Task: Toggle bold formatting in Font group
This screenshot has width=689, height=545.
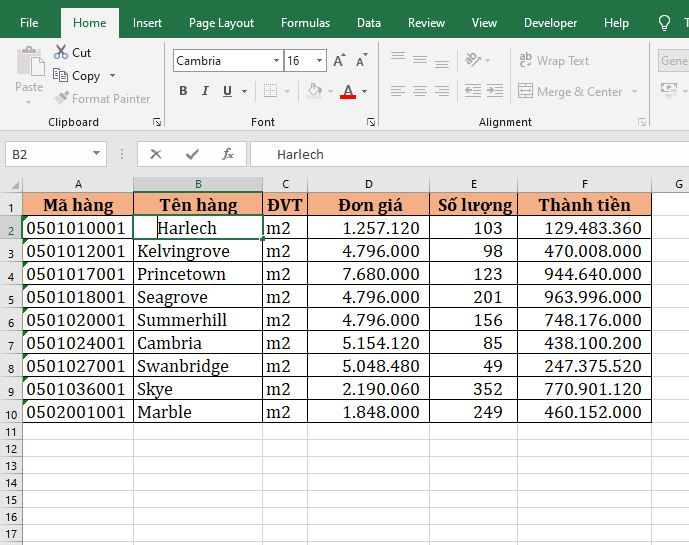Action: 183,91
